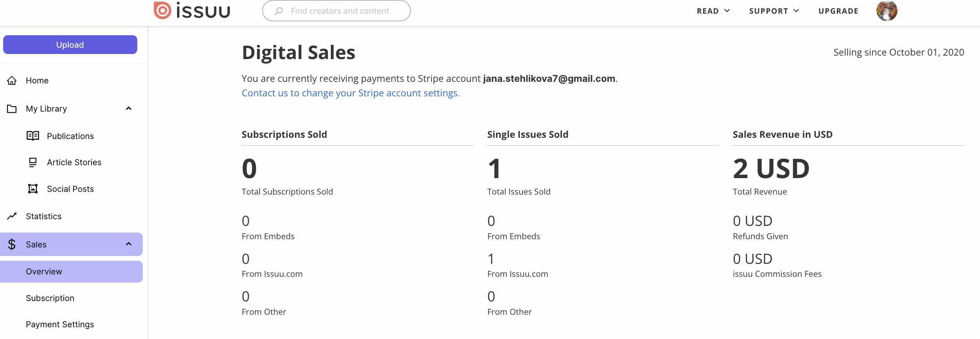Click From Other under Subscriptions Sold
The image size is (980, 339).
tap(264, 312)
